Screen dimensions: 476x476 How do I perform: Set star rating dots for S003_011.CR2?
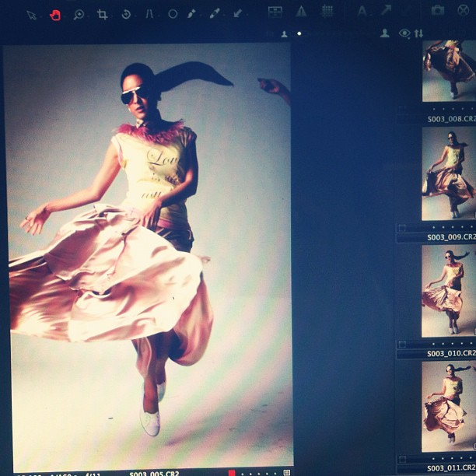click(453, 458)
